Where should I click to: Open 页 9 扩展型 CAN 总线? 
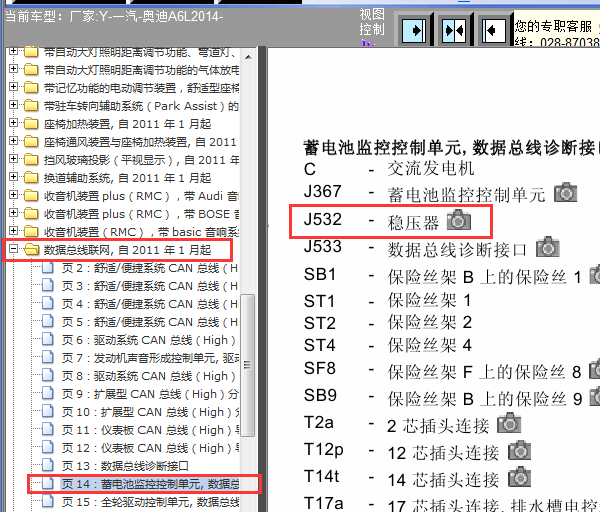pyautogui.click(x=150, y=394)
